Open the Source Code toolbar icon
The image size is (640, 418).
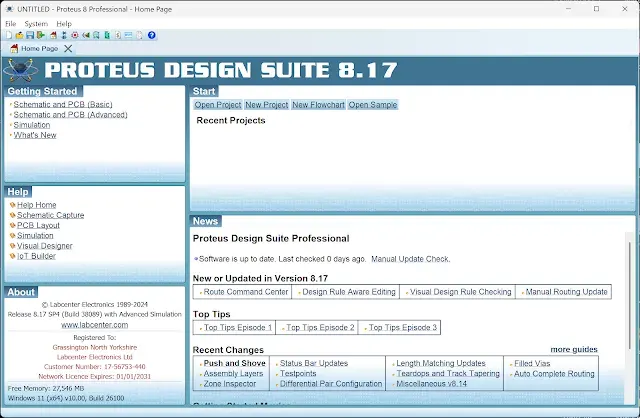[128, 35]
